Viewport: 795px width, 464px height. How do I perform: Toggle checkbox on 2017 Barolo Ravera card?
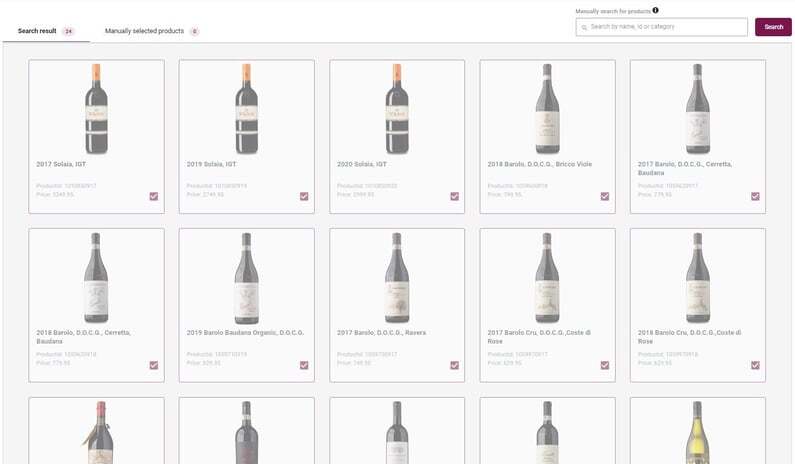pos(454,365)
